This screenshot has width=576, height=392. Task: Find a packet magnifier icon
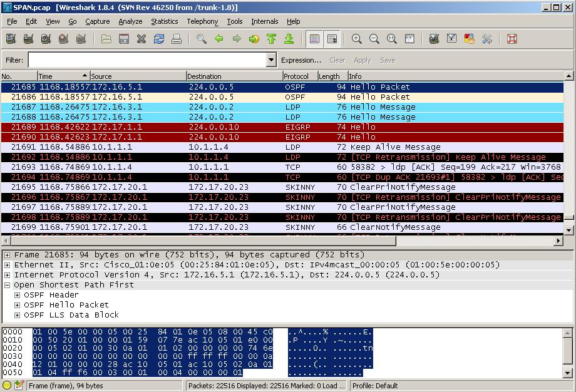pyautogui.click(x=202, y=39)
